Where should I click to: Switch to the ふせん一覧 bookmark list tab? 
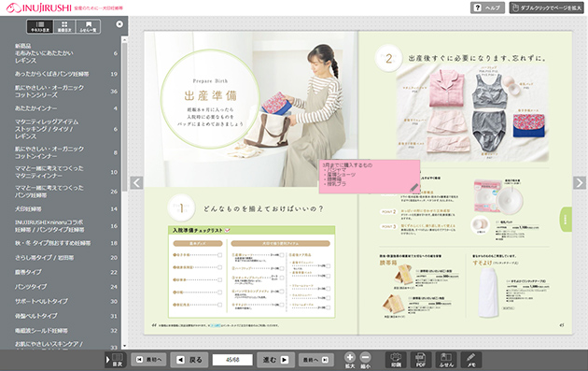88,26
